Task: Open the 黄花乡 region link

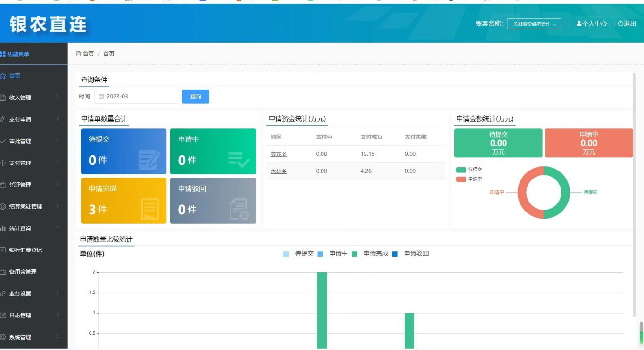Action: [x=279, y=154]
